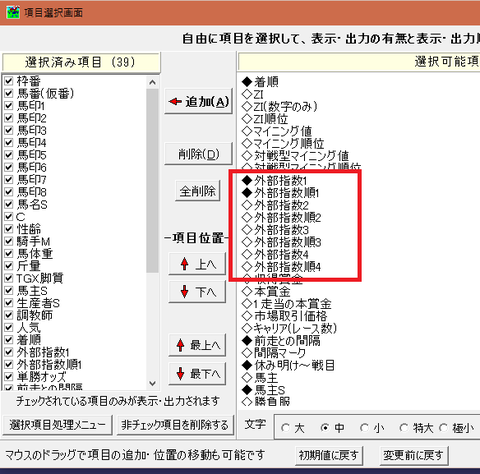Toggle the 騎手M checkbox

9,241
